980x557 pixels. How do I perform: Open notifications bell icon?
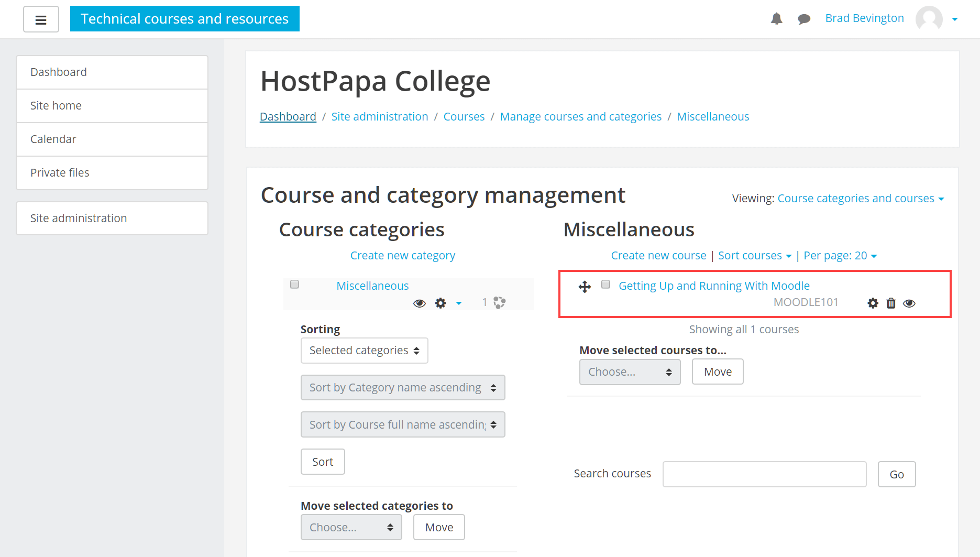[x=776, y=19]
